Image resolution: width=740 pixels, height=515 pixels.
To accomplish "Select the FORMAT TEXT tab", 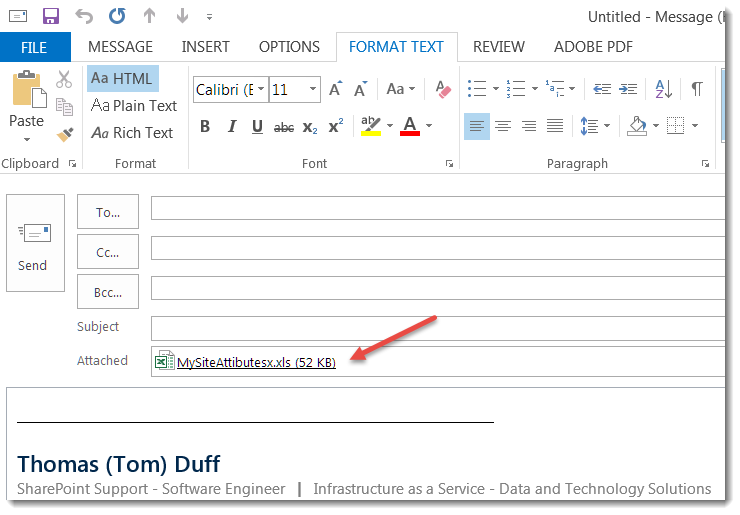I will point(396,47).
